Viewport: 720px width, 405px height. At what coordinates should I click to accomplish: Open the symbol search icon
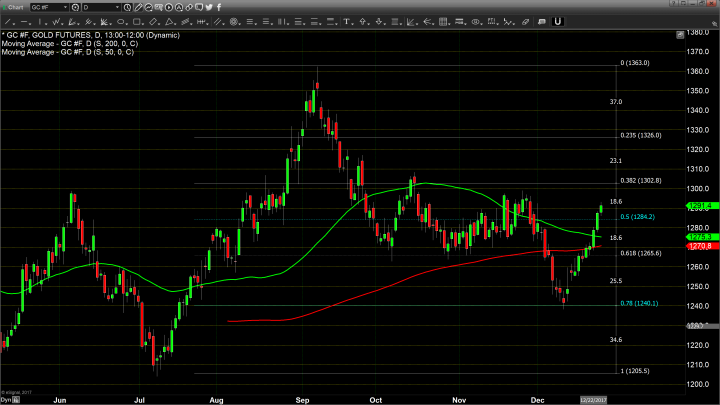[x=75, y=7]
